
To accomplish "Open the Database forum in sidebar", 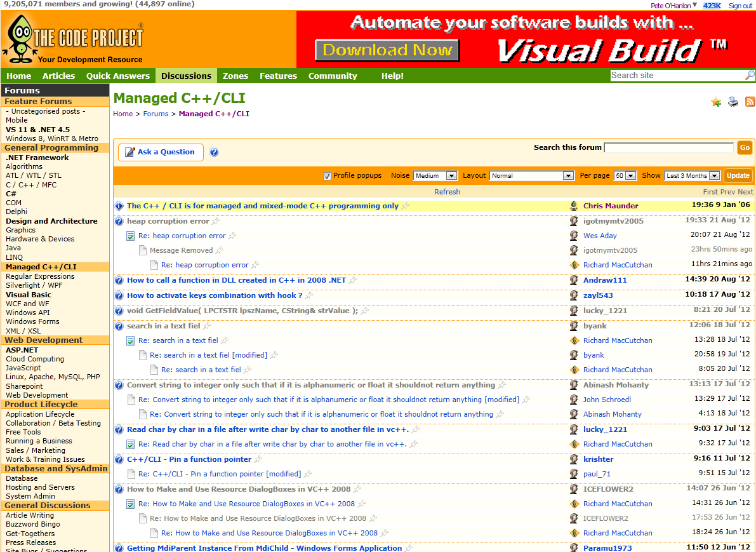I will (22, 478).
